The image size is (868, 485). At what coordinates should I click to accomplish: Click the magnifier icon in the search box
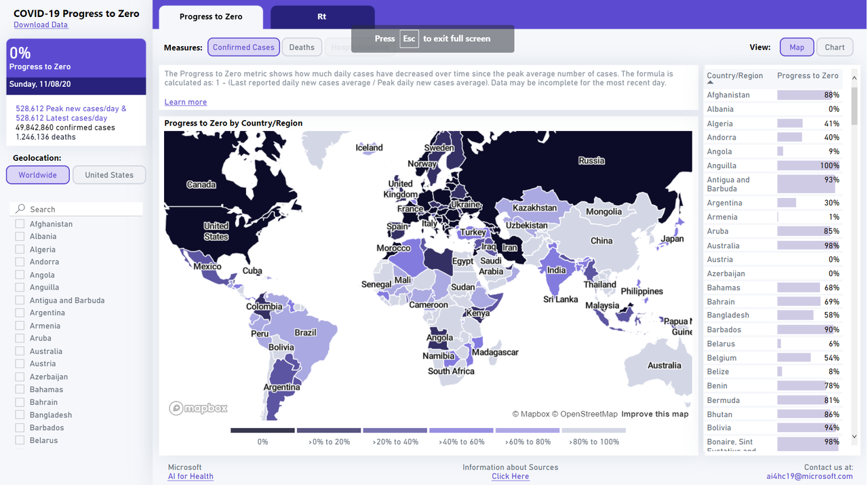(20, 209)
